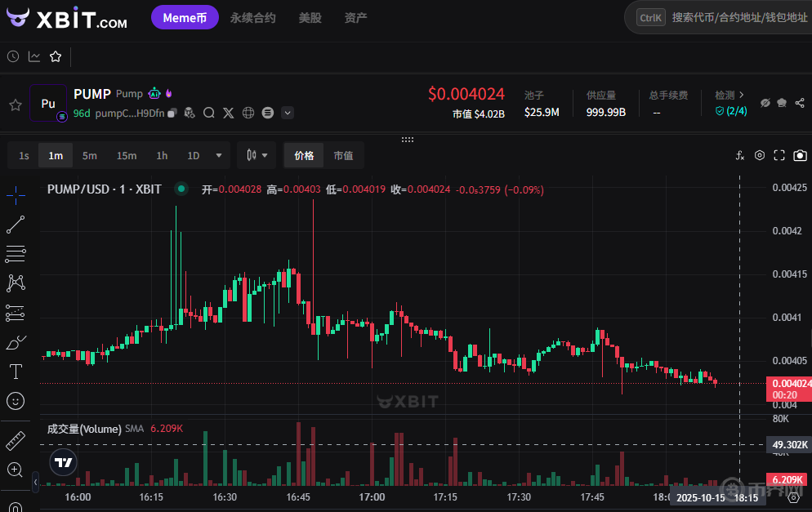Open the history clock icon

pyautogui.click(x=13, y=56)
